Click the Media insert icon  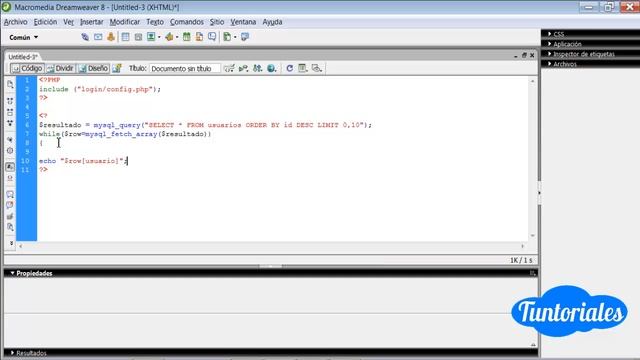[169, 37]
